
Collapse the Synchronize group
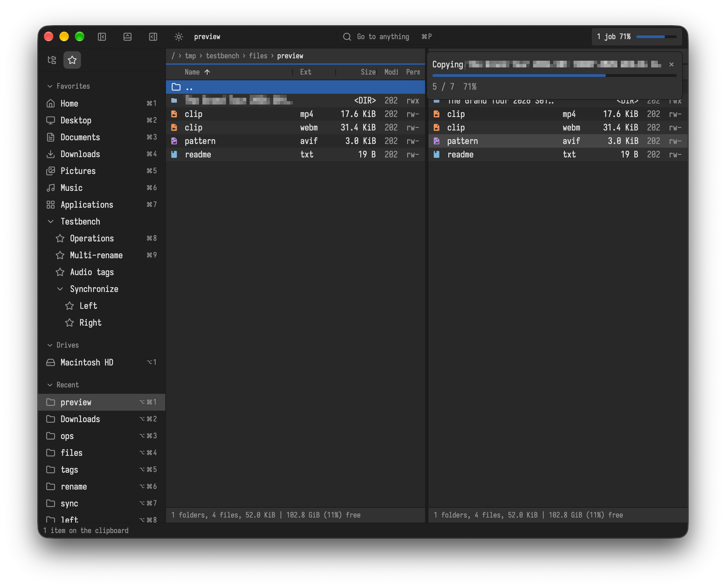click(x=60, y=289)
